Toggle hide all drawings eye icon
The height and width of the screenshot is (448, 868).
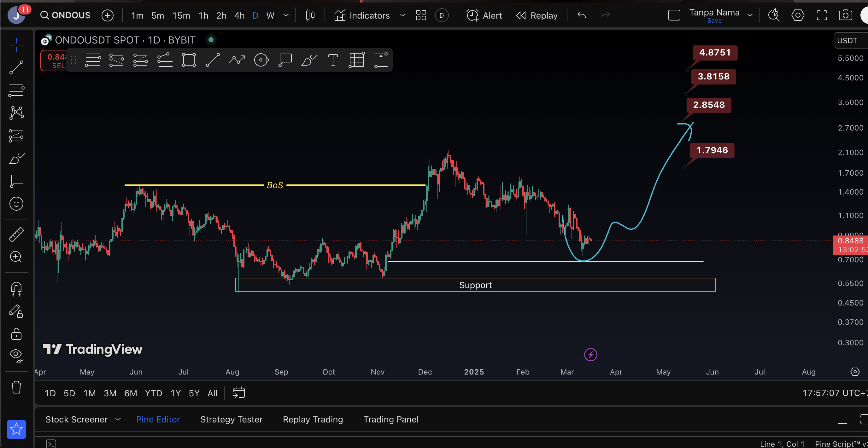tap(16, 355)
